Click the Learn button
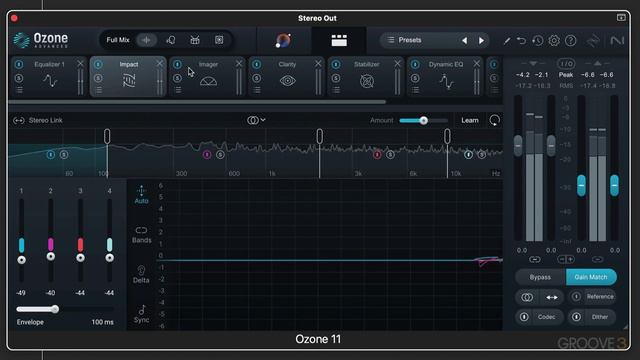This screenshot has height=360, width=640. 469,120
